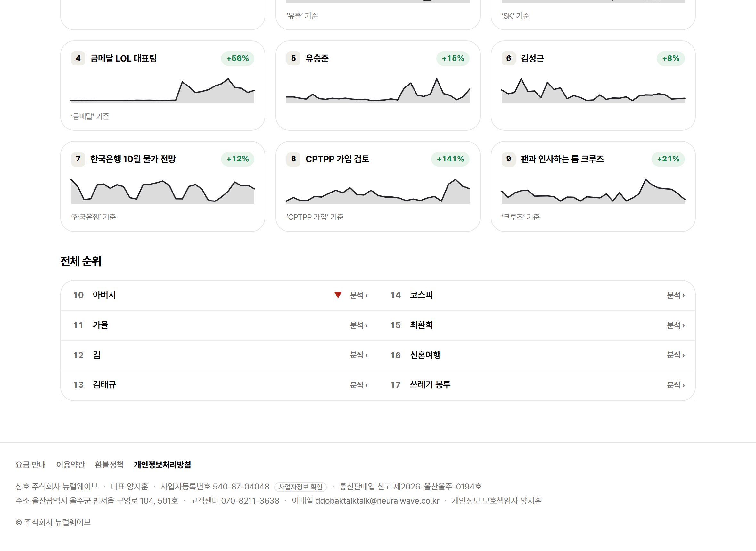Select the 신혼여행 keyword in ranking list
The image size is (756, 551).
pyautogui.click(x=425, y=355)
